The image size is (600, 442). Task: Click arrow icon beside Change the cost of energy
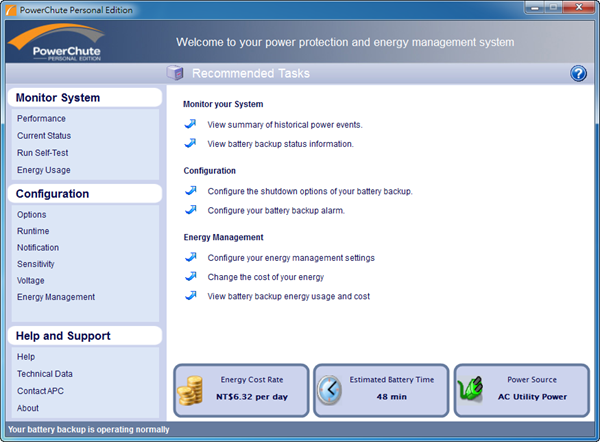191,277
